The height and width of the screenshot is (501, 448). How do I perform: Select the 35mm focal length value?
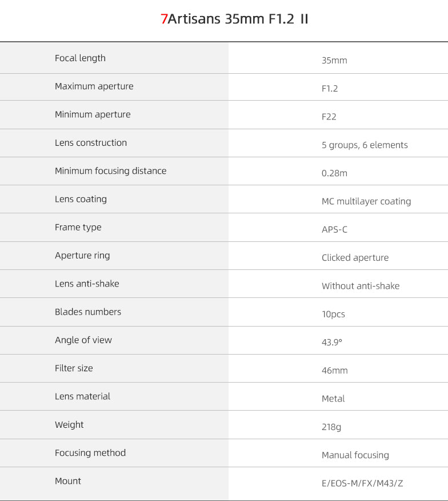(x=334, y=61)
